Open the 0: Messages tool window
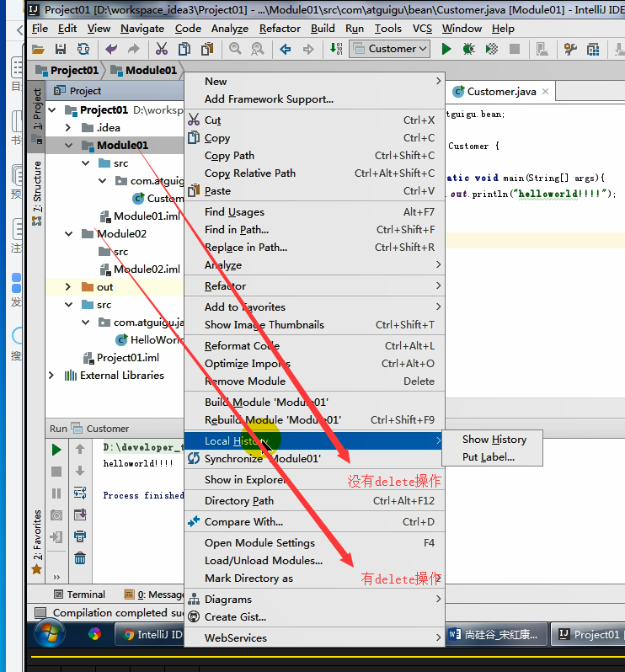The width and height of the screenshot is (625, 672). (154, 595)
